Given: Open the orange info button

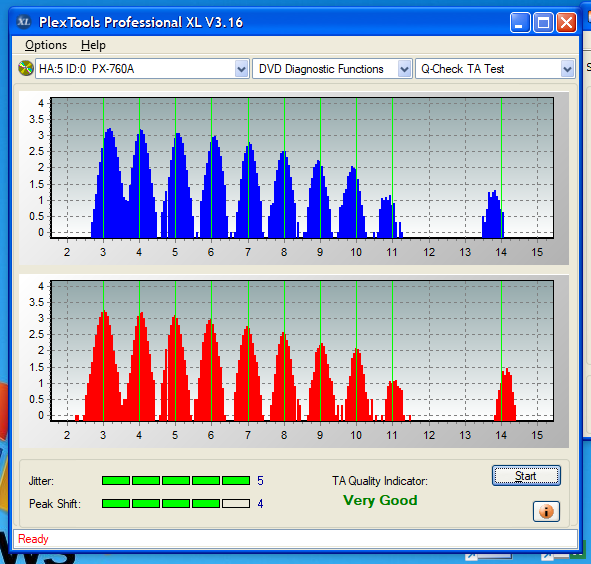Looking at the screenshot, I should (x=546, y=511).
